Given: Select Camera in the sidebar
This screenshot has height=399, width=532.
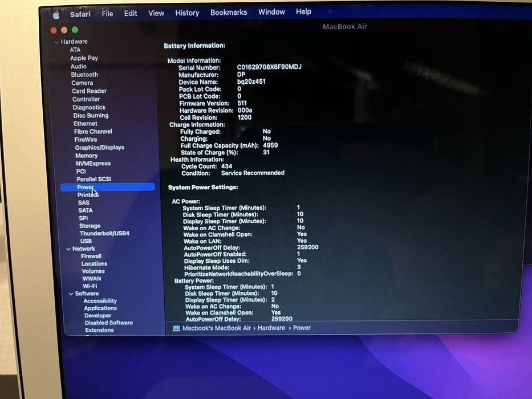Looking at the screenshot, I should tap(82, 83).
